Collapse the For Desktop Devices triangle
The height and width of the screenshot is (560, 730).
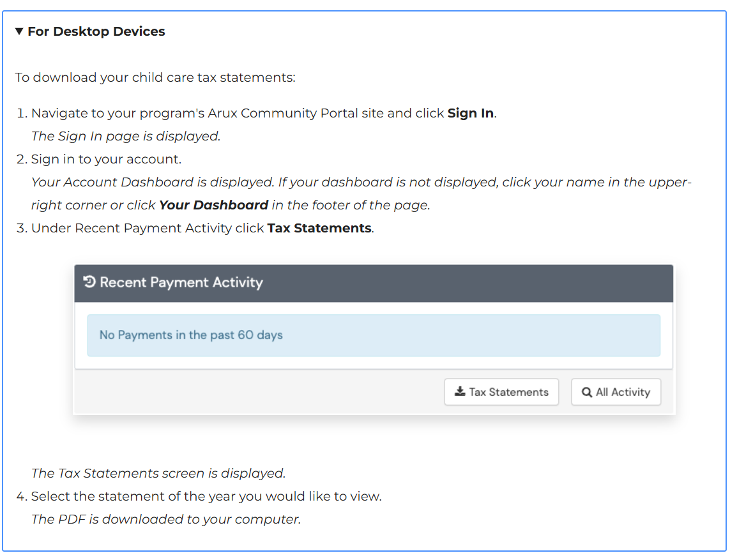click(x=19, y=31)
